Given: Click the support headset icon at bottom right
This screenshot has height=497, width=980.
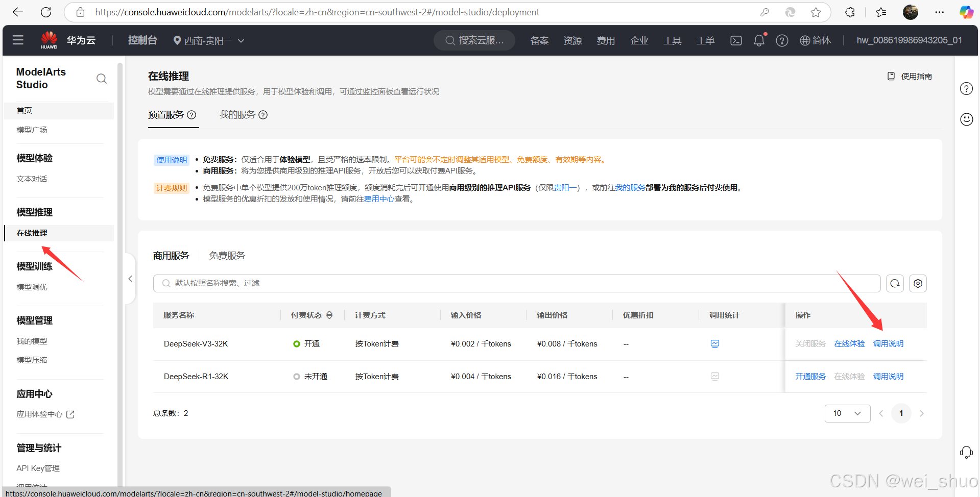Looking at the screenshot, I should (x=967, y=453).
